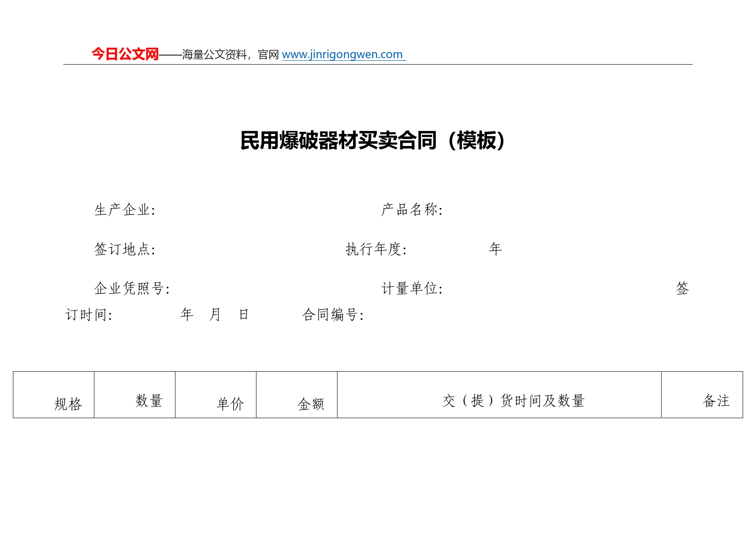
Task: Click the header text 海量公文资料，官网
Action: [x=230, y=55]
